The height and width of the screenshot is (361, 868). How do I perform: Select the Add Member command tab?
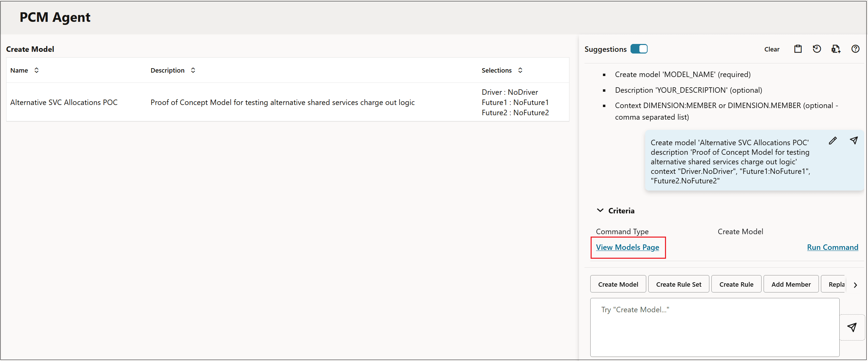791,284
